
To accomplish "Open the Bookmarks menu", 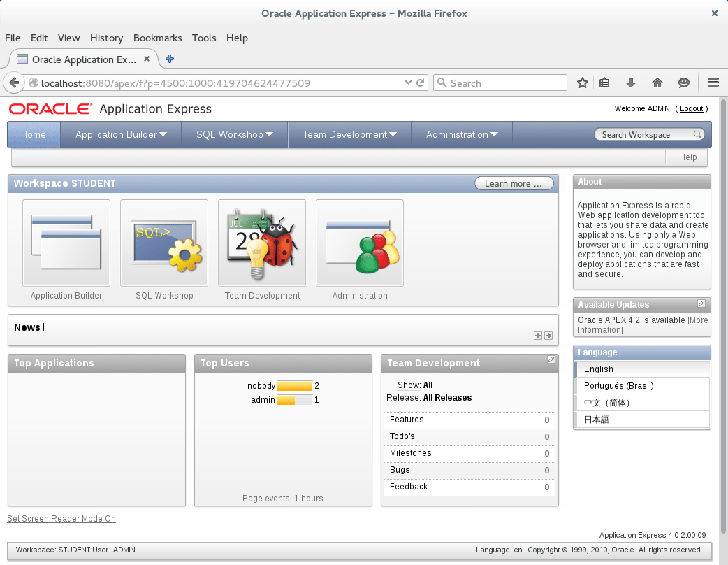I will point(157,38).
